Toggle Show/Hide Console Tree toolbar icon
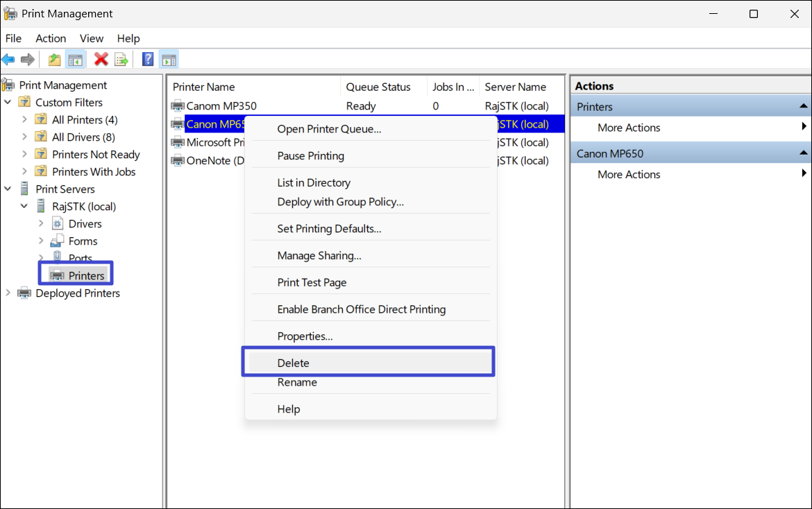 [75, 60]
